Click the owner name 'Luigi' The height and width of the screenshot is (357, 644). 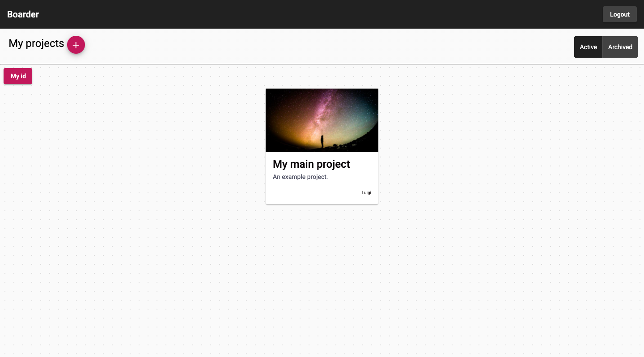[366, 193]
